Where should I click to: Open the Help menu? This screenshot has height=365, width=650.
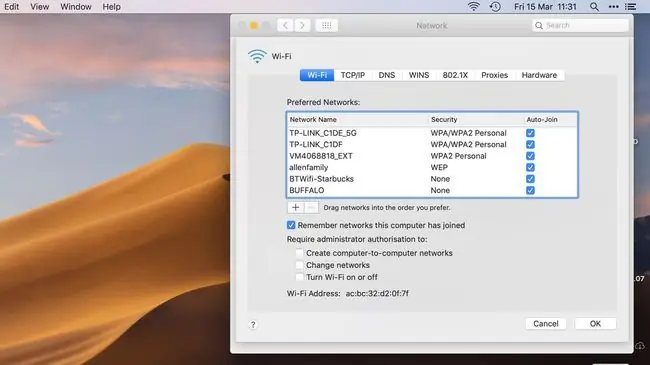[x=112, y=7]
